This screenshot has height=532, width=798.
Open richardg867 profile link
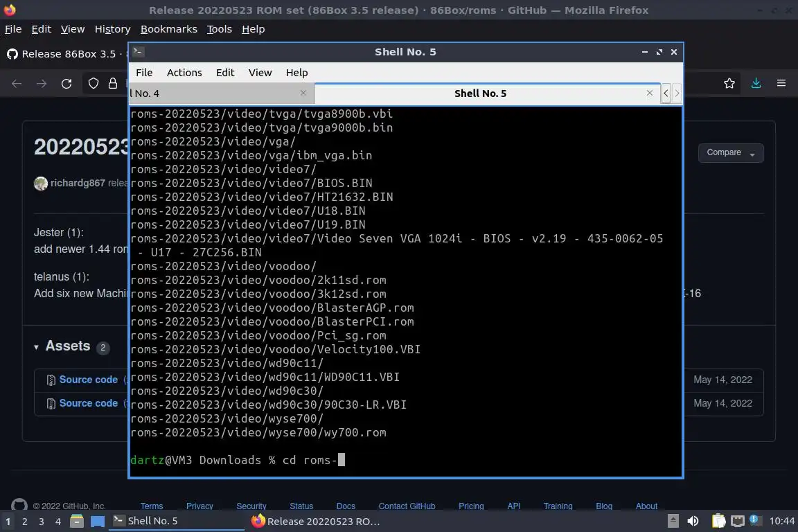pos(78,184)
